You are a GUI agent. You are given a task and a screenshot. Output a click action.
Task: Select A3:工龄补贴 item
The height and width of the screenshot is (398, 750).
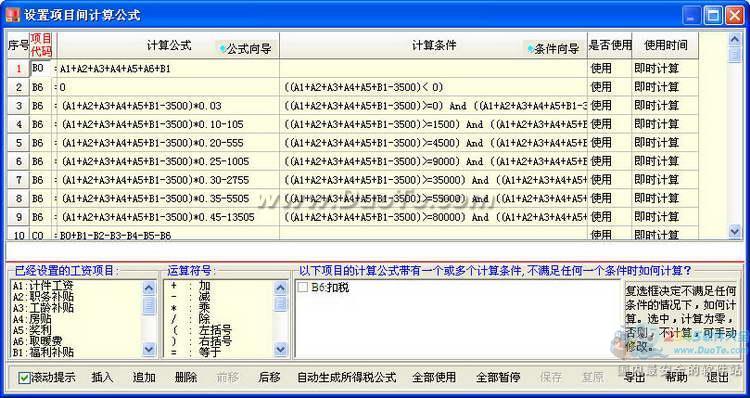click(x=43, y=308)
